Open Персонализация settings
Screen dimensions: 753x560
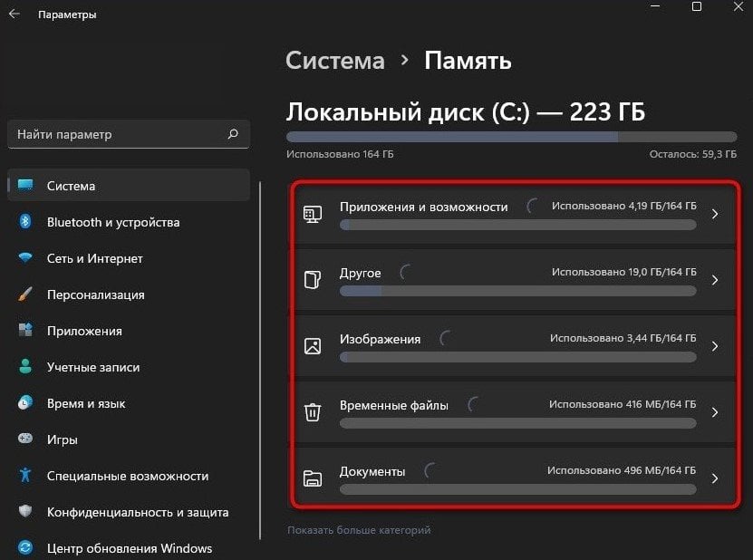click(129, 294)
